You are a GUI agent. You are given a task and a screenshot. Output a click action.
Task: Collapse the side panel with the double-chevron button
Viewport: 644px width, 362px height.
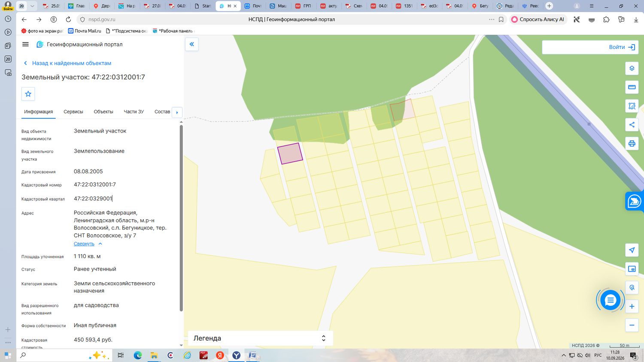click(192, 44)
